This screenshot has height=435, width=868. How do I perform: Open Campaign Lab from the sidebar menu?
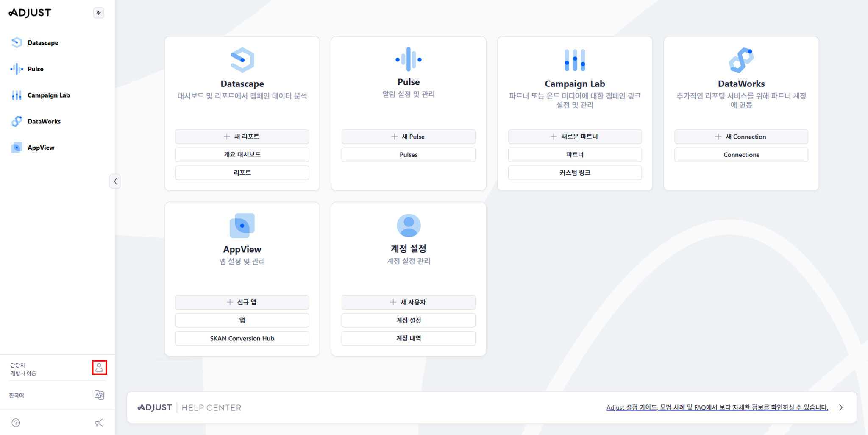click(x=49, y=95)
